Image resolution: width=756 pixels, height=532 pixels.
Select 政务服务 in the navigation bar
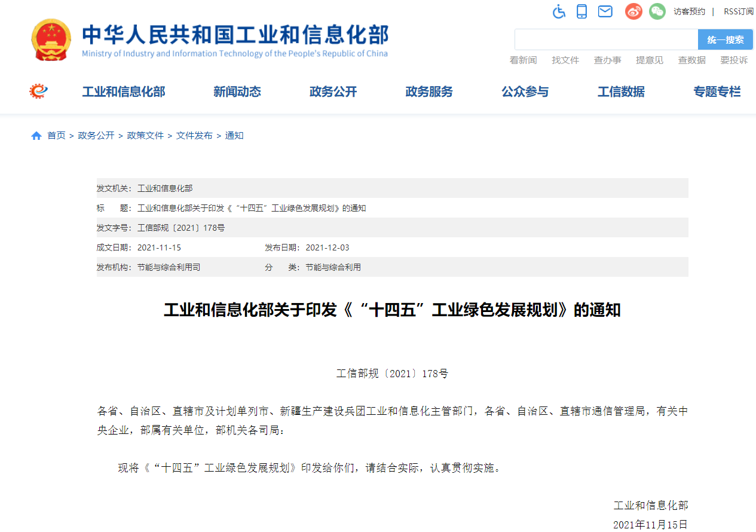click(429, 91)
